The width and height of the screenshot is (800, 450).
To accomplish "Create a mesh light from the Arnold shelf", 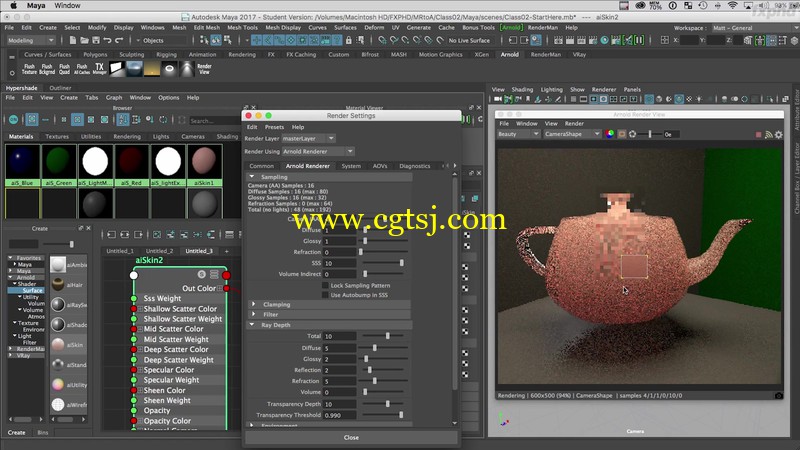I will point(169,69).
